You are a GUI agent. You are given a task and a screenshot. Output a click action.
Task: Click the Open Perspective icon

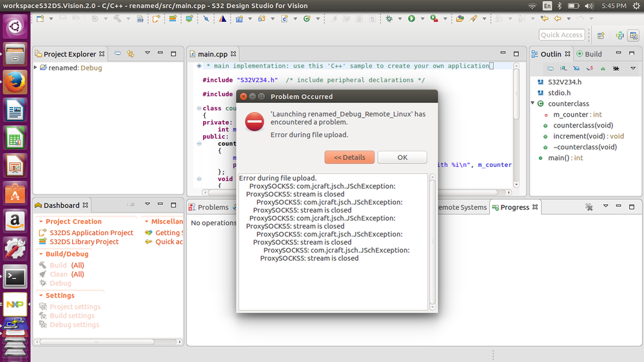[x=601, y=35]
